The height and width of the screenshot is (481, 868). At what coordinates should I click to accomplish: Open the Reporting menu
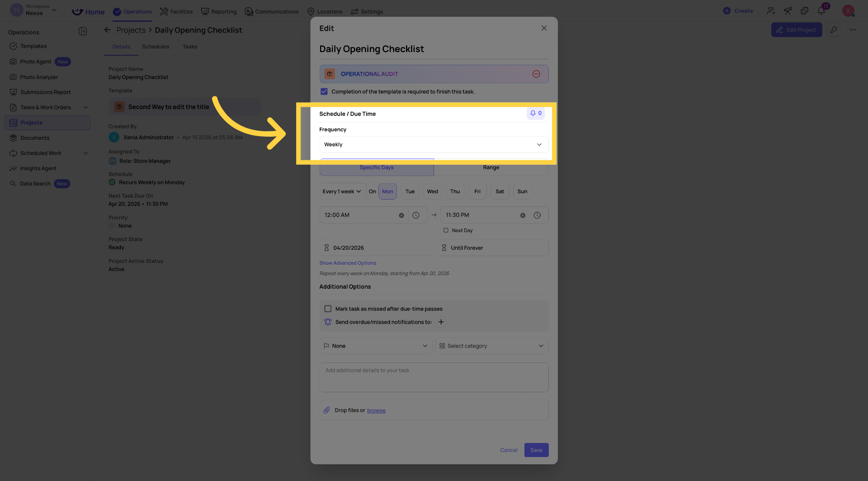[x=219, y=11]
